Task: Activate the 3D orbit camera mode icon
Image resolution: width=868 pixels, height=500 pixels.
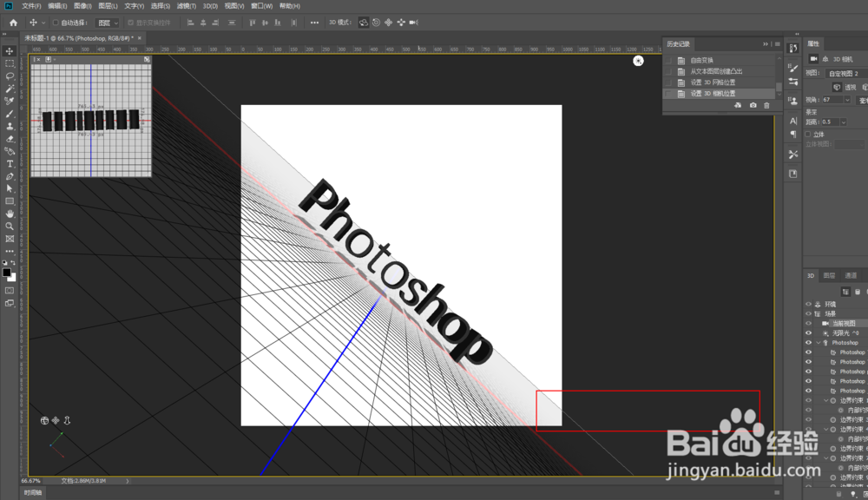Action: [x=363, y=23]
